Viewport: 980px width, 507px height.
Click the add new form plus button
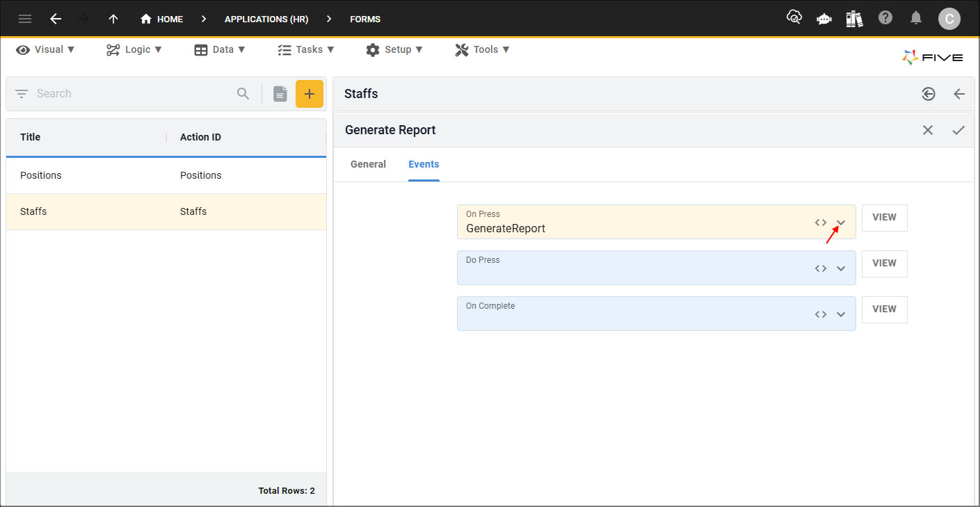click(x=310, y=94)
